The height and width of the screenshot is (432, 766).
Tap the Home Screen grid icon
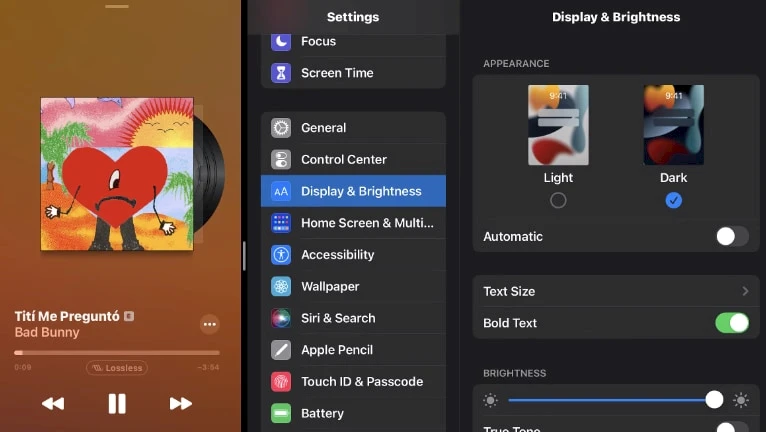[281, 223]
